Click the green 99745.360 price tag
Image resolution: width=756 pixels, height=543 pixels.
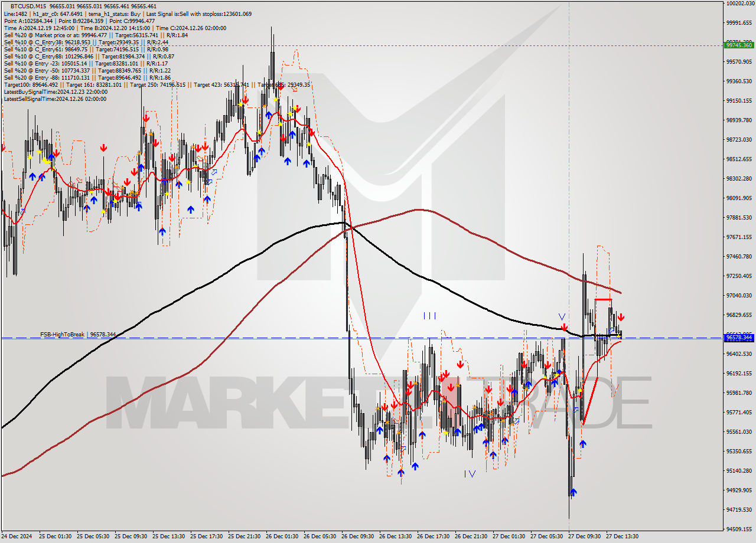pos(739,45)
